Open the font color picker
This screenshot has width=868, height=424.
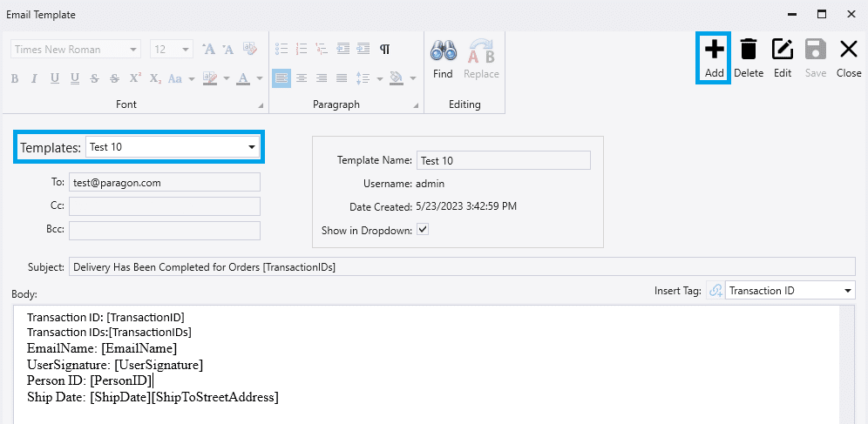point(260,79)
